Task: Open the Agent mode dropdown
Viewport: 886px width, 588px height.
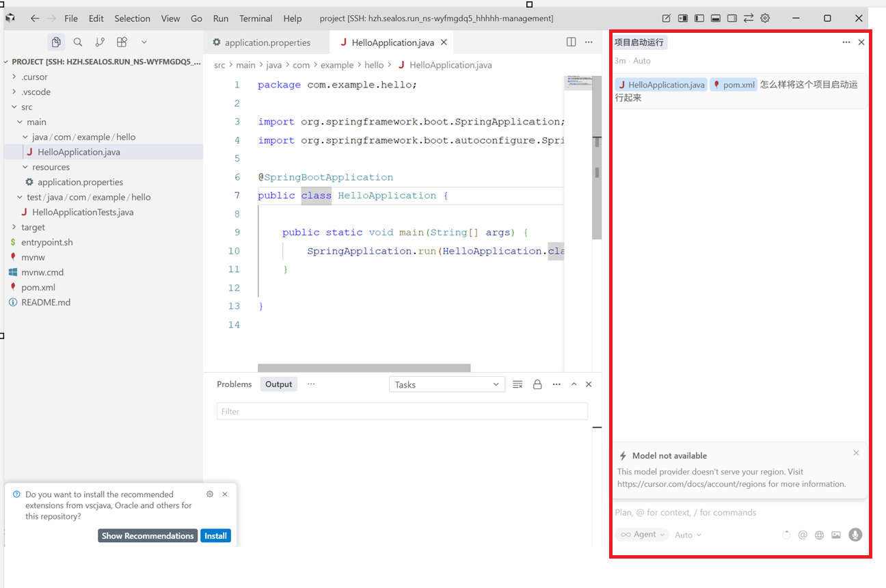Action: pos(642,535)
